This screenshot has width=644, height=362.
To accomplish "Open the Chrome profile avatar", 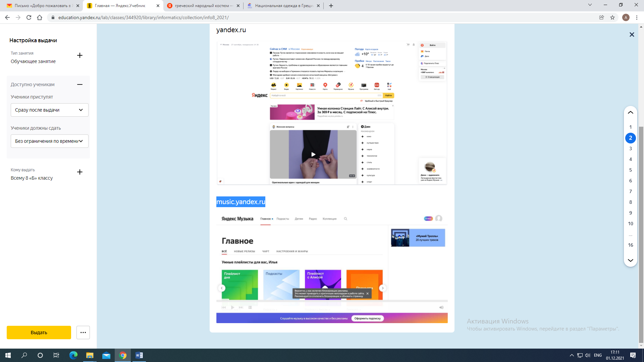I will [626, 17].
